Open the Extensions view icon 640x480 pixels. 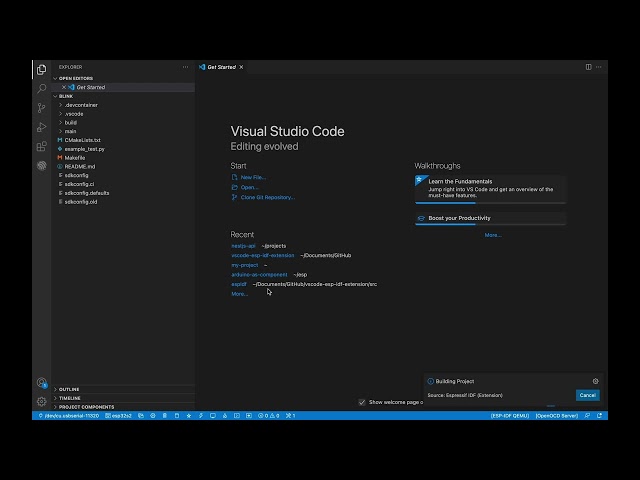pyautogui.click(x=41, y=146)
